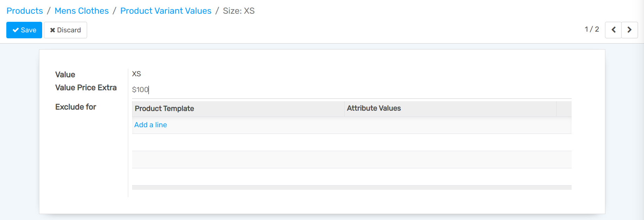Open the Product Variant Values breadcrumb

[x=165, y=11]
